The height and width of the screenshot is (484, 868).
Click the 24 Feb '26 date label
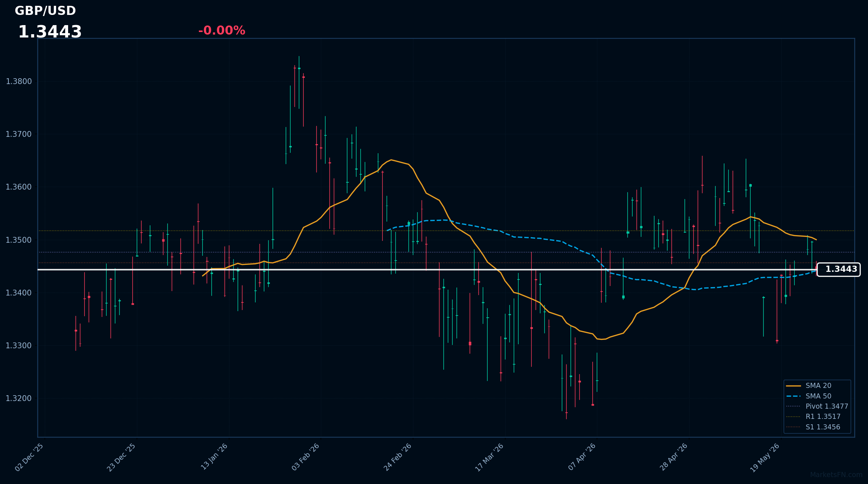pos(398,457)
